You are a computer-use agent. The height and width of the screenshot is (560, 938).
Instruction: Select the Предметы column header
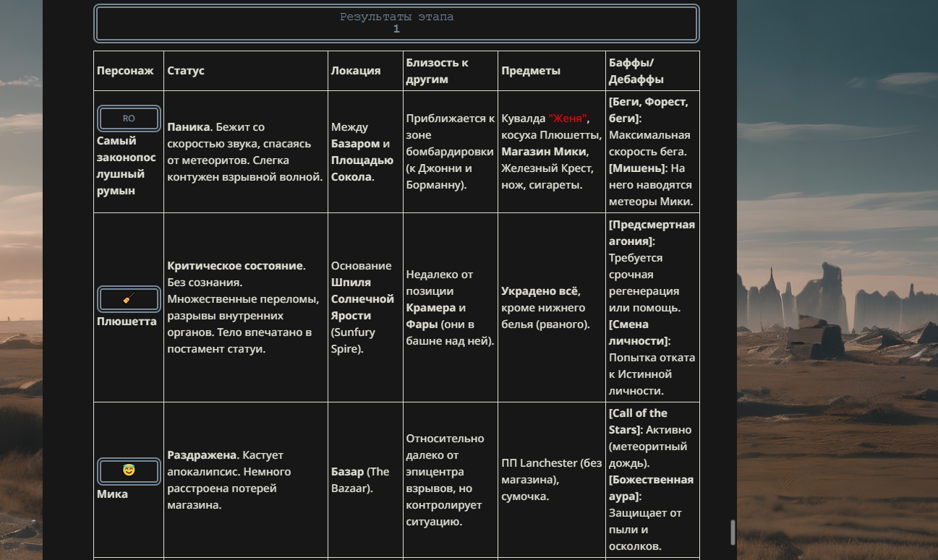(x=531, y=71)
